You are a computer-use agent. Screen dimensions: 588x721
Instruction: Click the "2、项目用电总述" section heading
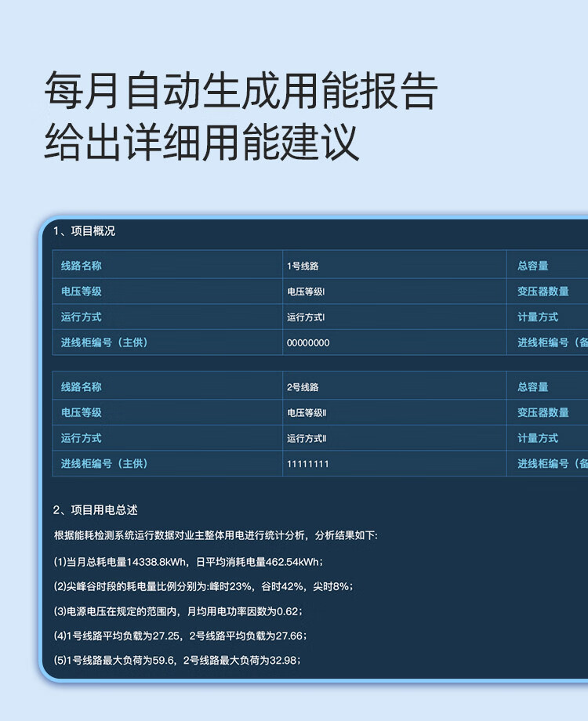pyautogui.click(x=95, y=510)
